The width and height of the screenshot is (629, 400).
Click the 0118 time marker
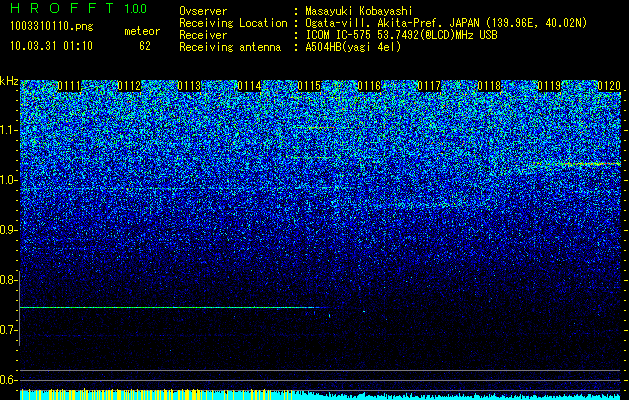click(x=489, y=86)
